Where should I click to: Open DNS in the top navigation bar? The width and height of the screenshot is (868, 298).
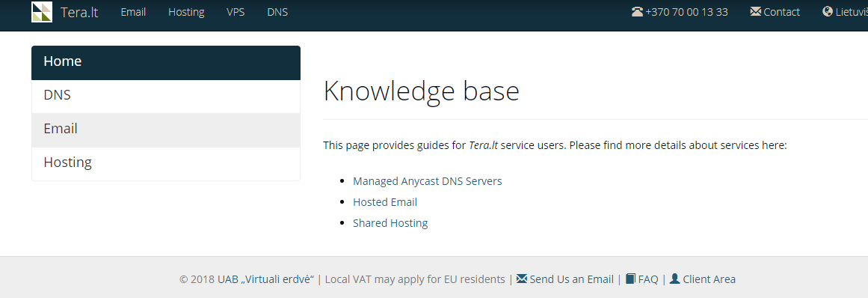(x=277, y=12)
